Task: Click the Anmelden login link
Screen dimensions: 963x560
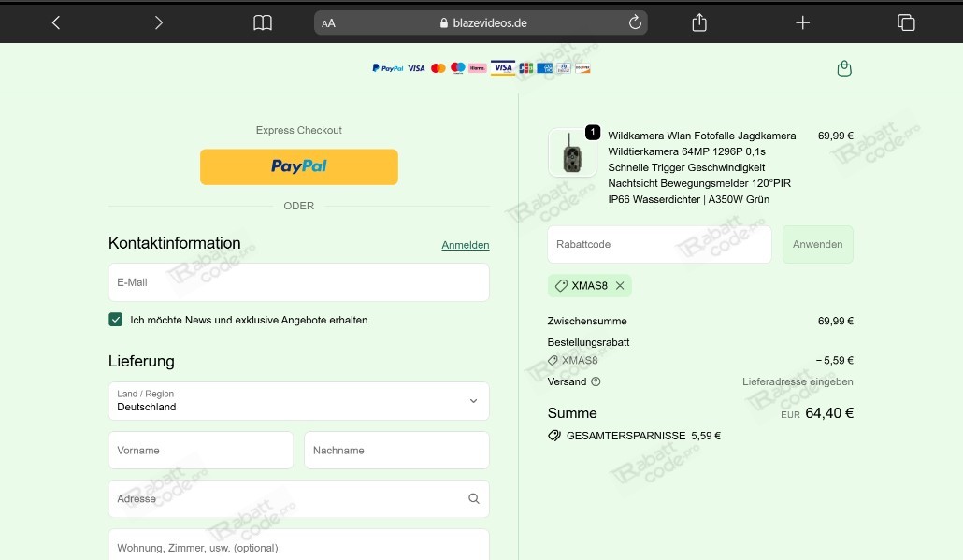Action: click(x=465, y=245)
